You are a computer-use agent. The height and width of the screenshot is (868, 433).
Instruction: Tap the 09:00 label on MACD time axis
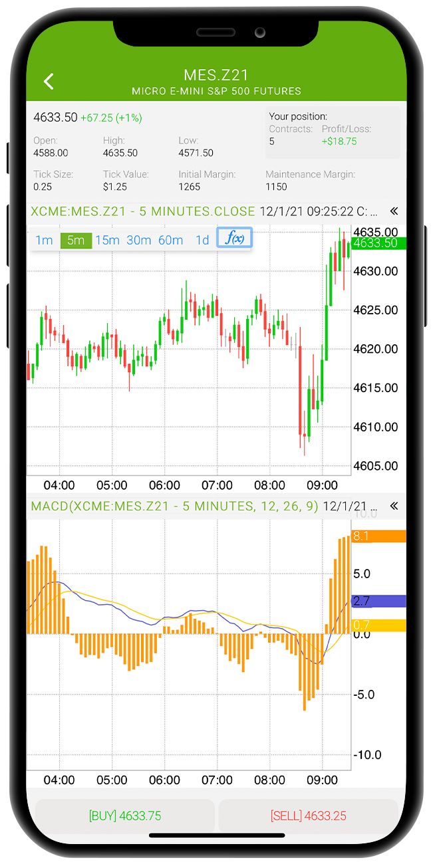click(x=322, y=780)
